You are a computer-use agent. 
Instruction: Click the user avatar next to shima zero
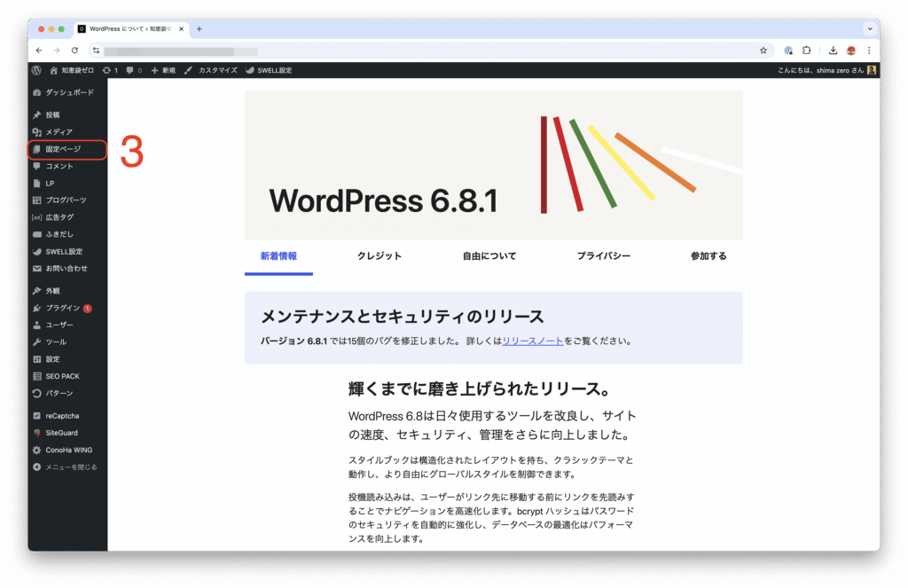pyautogui.click(x=872, y=70)
